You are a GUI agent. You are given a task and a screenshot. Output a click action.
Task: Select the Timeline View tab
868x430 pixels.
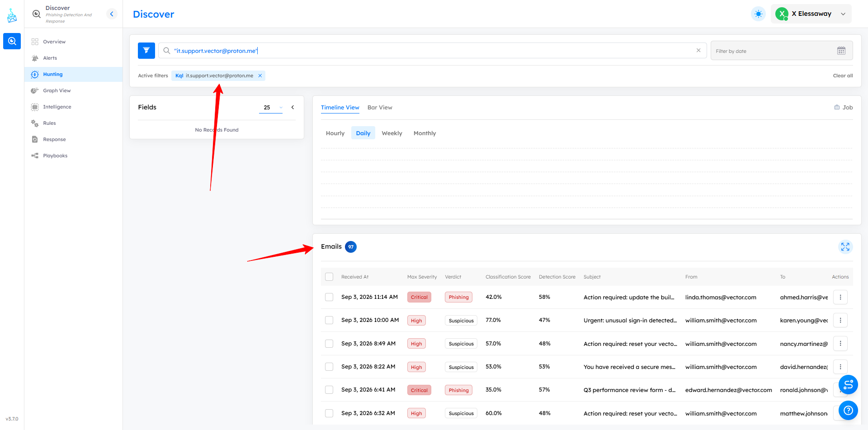[340, 108]
